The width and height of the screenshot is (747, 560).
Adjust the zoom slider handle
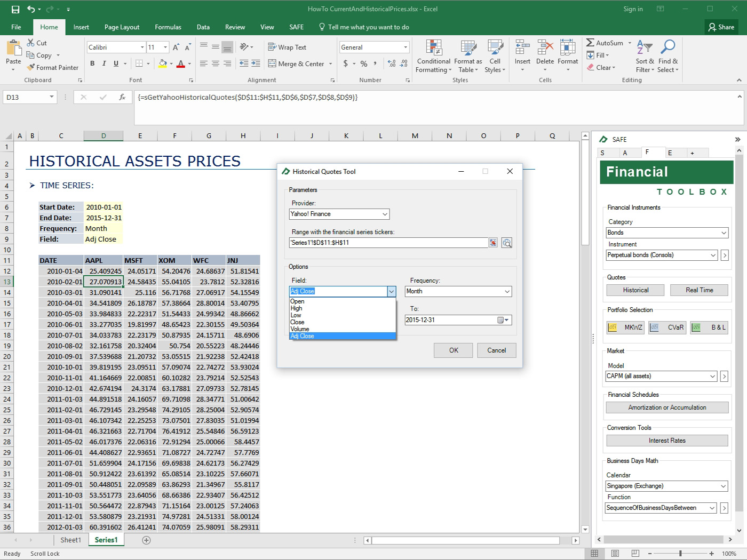[x=680, y=554]
